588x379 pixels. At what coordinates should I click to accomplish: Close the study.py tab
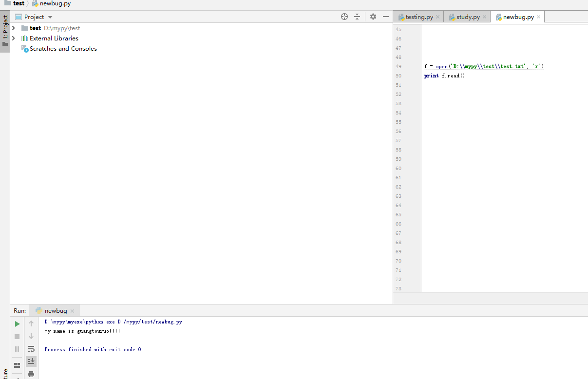tap(484, 17)
